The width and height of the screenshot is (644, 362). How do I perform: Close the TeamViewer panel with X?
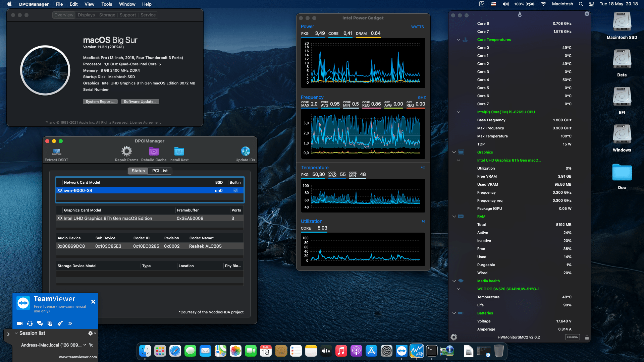[93, 302]
